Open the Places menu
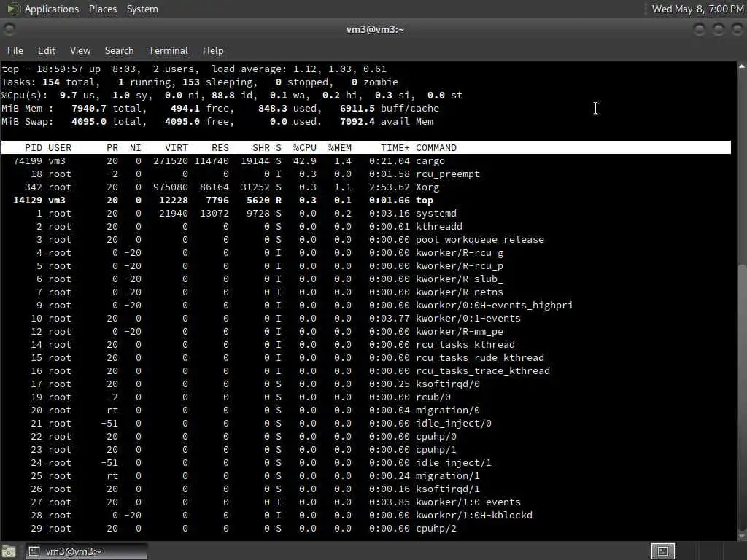The width and height of the screenshot is (747, 560). [x=102, y=9]
